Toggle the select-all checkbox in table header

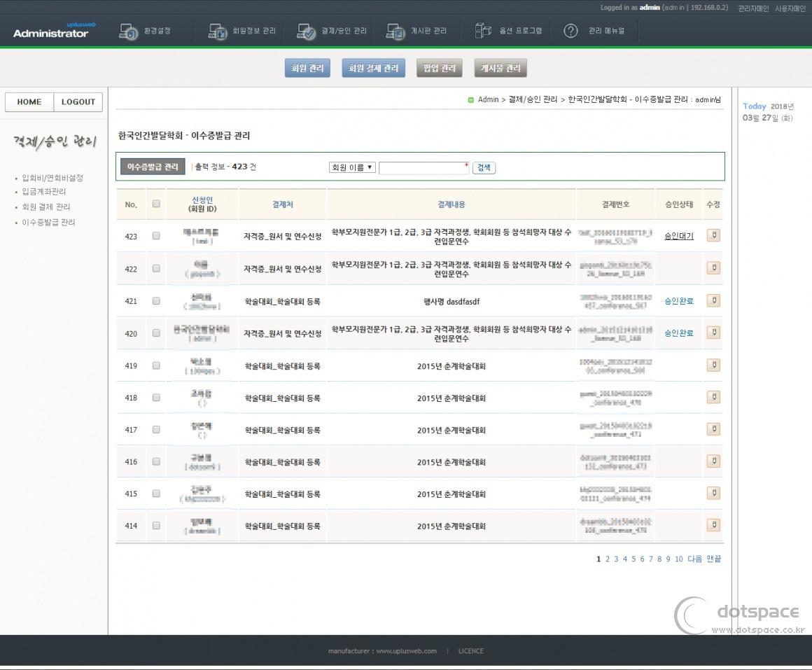tap(156, 204)
